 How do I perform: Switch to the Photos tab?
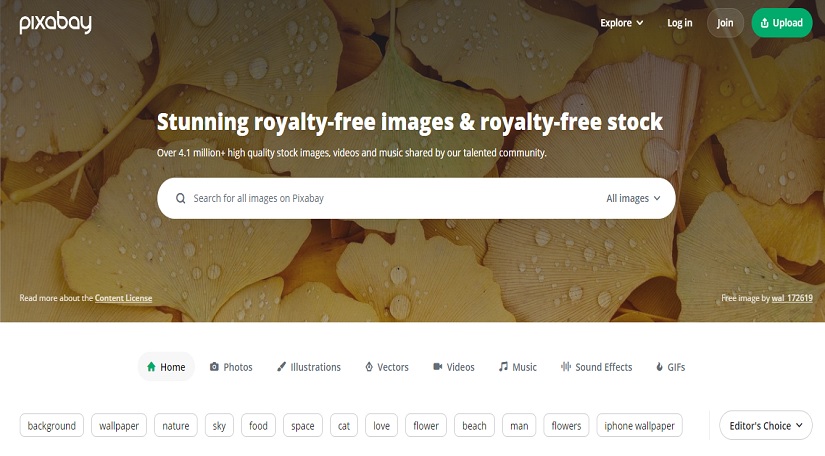point(231,367)
